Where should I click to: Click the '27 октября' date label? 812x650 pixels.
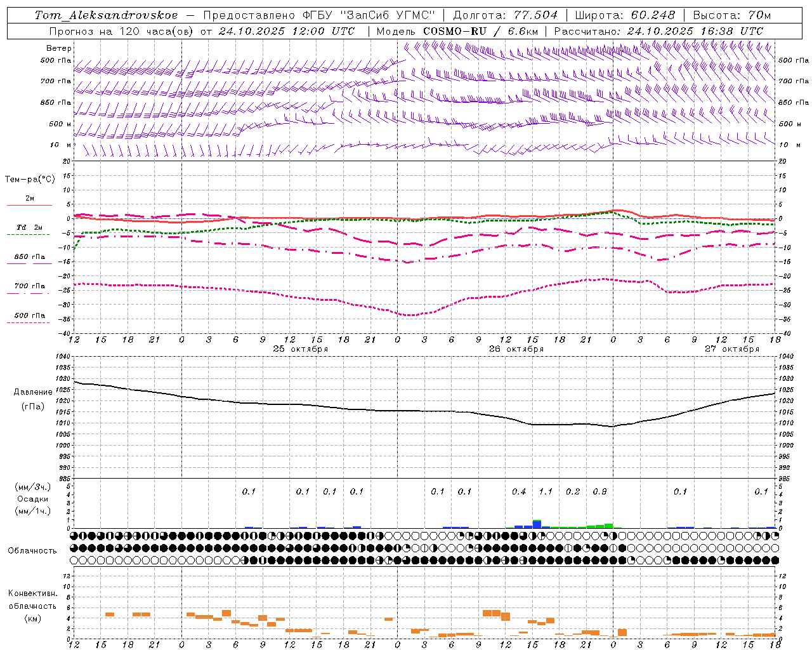732,349
